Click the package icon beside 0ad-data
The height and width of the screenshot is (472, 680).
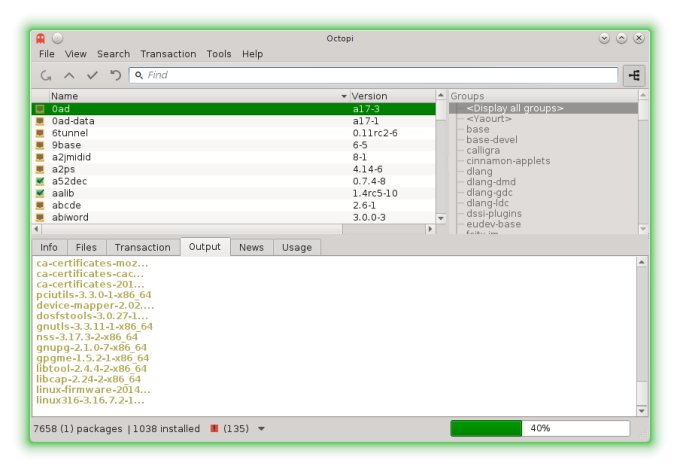pos(40,121)
